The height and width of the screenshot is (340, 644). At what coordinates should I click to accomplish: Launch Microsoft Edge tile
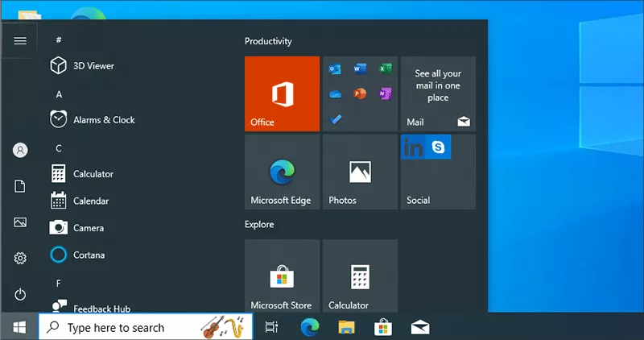(283, 172)
